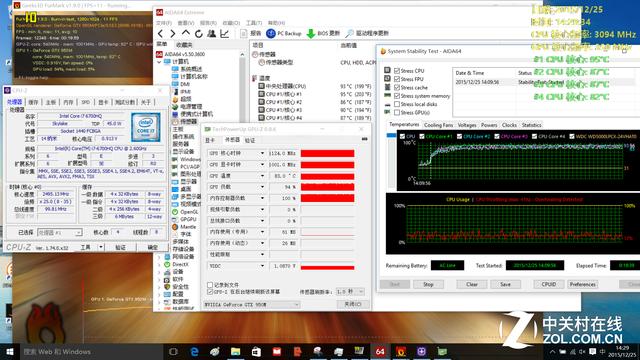Select GPGPU item in AIDA64 tree
Screen dimensions: 640x360
click(x=188, y=219)
